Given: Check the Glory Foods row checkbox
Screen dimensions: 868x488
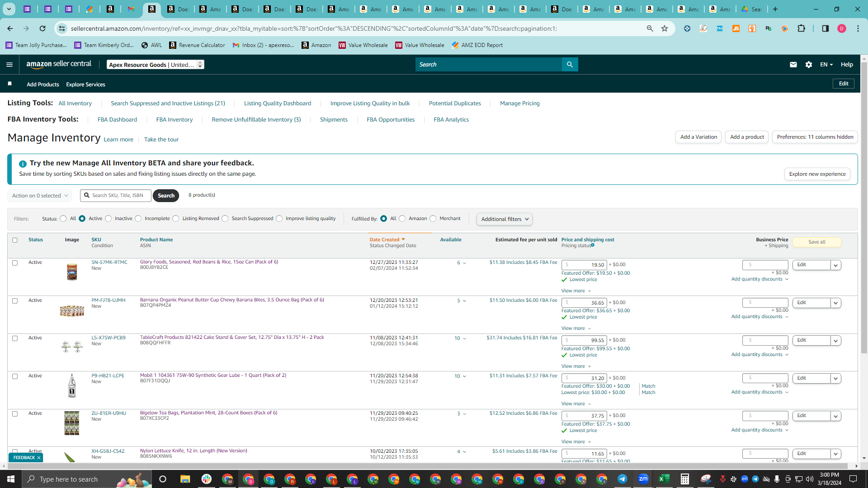Looking at the screenshot, I should coord(15,263).
